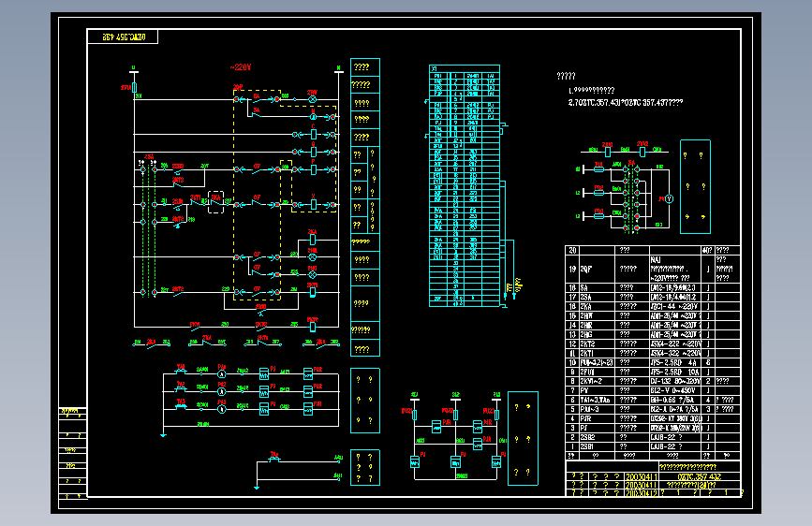The height and width of the screenshot is (526, 812).
Task: Click the 2QF cell in parts list row 19
Action: pos(596,269)
